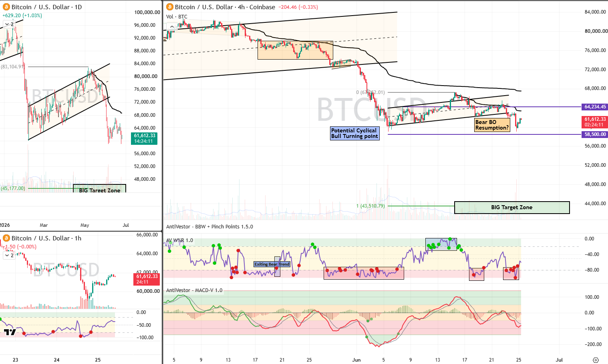Select the Vol · BTC indicator legend

click(177, 16)
